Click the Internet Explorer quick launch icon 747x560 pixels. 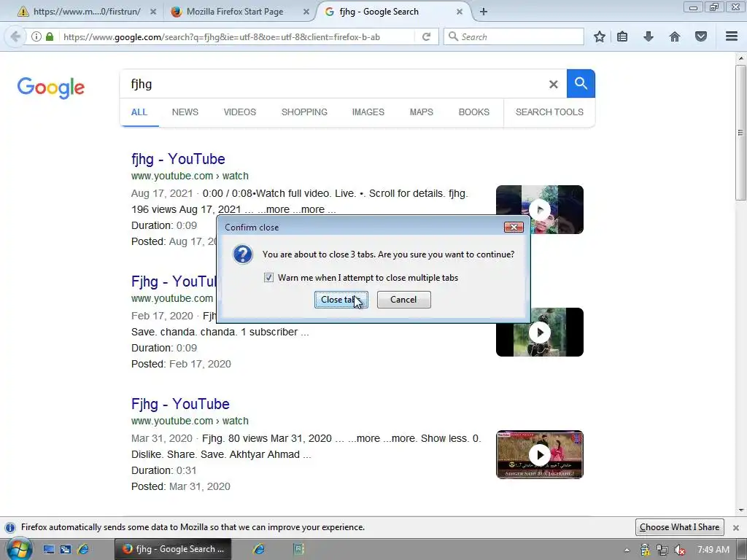pos(83,549)
